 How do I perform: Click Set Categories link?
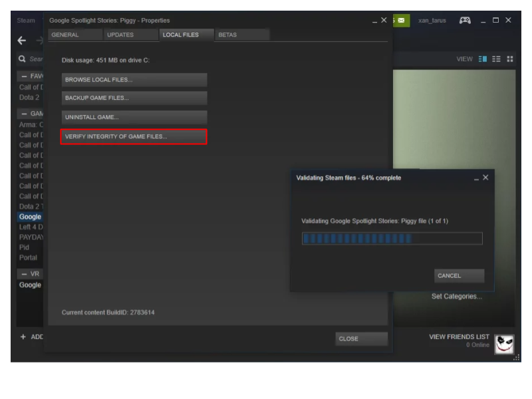[457, 296]
